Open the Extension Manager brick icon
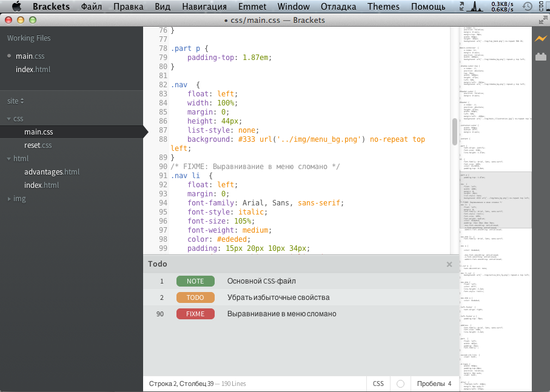The width and height of the screenshot is (550, 392). pos(540,56)
